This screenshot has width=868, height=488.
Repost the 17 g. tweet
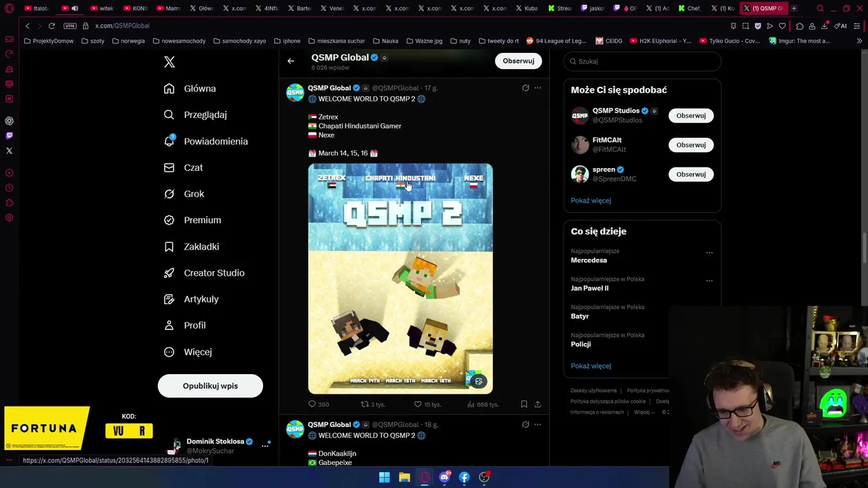point(372,405)
